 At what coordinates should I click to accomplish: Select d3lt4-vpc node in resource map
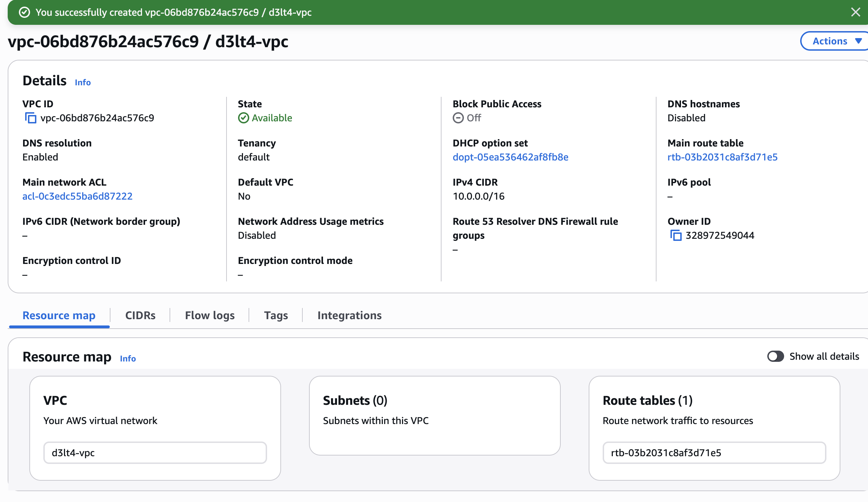coord(155,453)
